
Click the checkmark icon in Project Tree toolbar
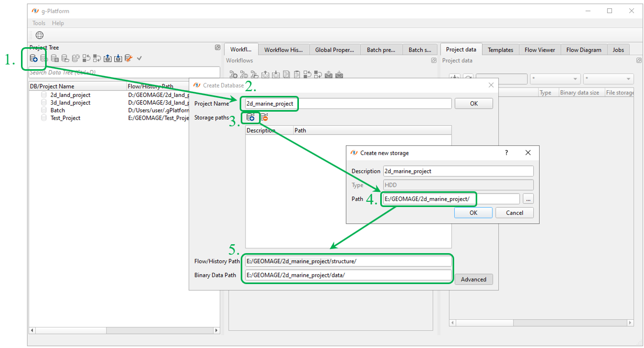pyautogui.click(x=139, y=58)
